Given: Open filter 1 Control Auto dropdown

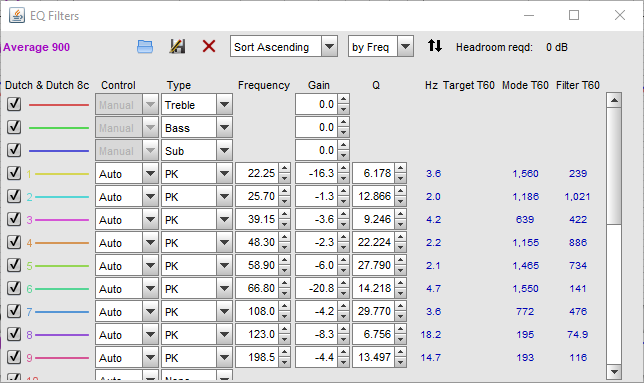Looking at the screenshot, I should [x=150, y=174].
